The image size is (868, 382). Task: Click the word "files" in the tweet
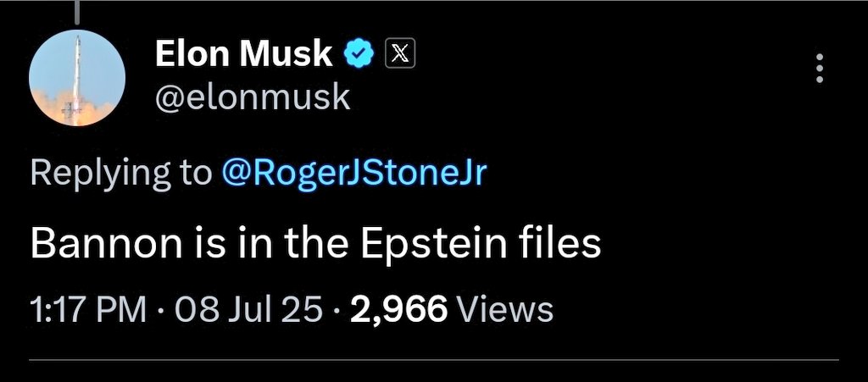(561, 244)
